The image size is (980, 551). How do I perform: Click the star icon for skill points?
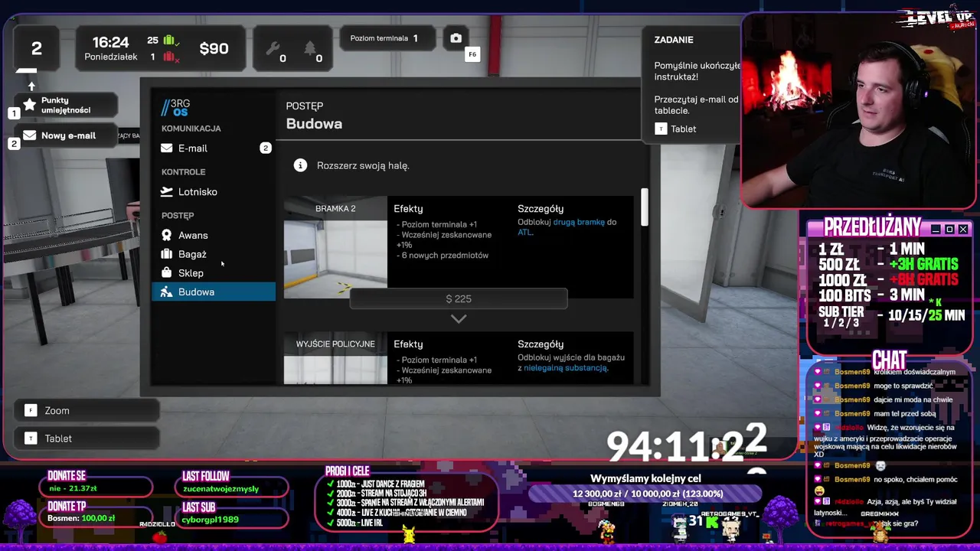(30, 105)
